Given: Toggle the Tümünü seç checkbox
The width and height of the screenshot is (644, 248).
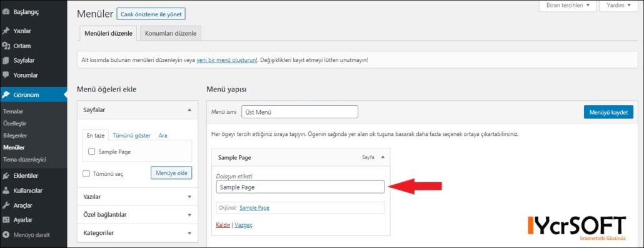Looking at the screenshot, I should 86,173.
